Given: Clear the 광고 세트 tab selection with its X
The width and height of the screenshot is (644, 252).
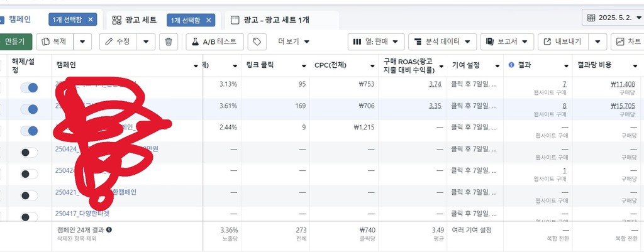Looking at the screenshot, I should click(x=209, y=20).
